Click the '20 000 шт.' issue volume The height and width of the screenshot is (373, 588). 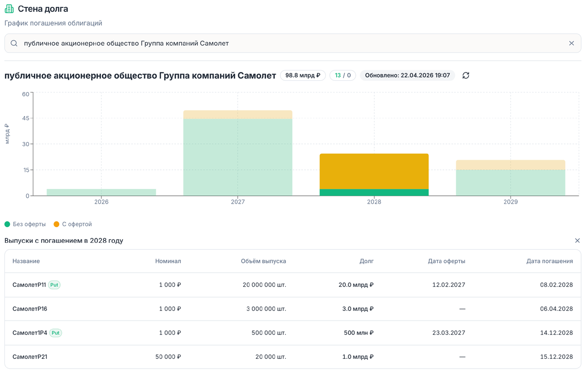(271, 357)
